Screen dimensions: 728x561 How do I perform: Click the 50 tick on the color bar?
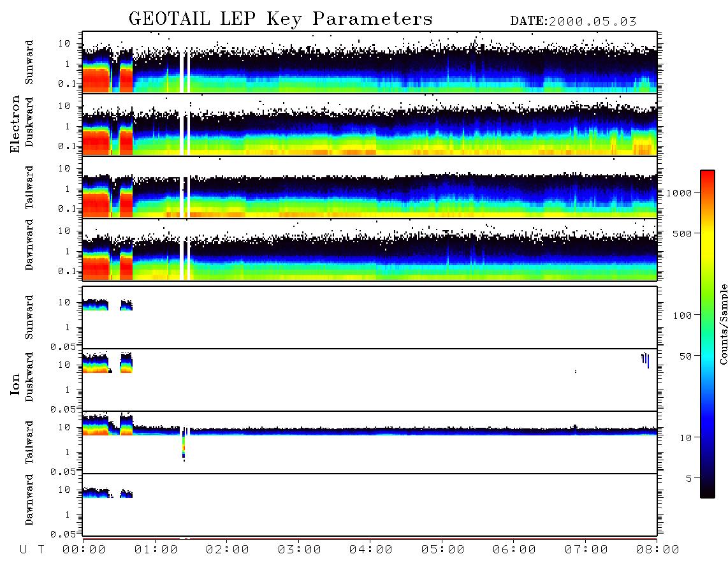[x=685, y=356]
